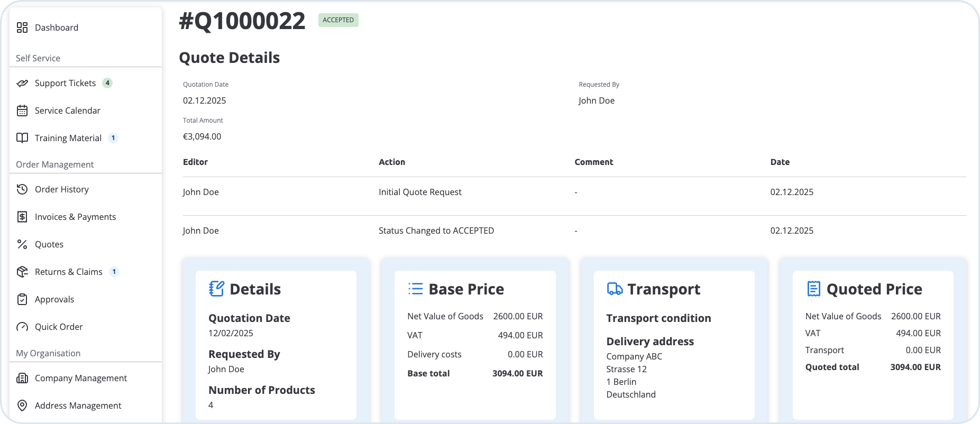Click the Order History clock icon

tap(22, 189)
